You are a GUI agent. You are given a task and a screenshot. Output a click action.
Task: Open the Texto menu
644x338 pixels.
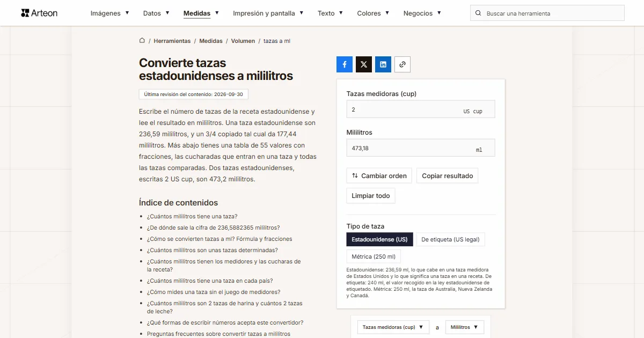point(331,13)
